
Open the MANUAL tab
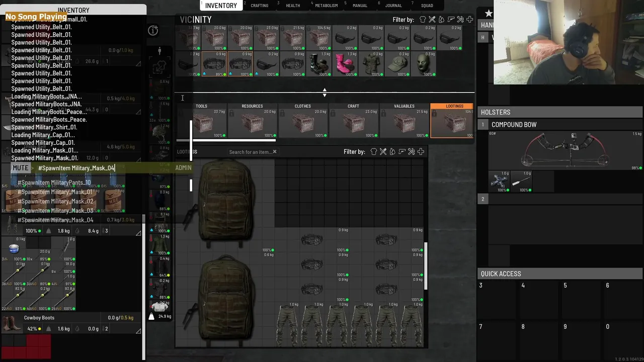tap(360, 6)
